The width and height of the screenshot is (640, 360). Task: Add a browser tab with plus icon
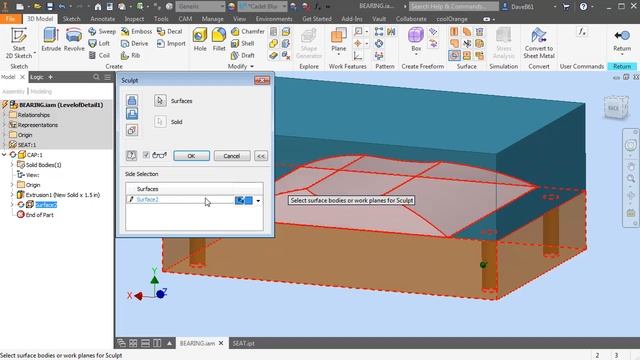50,77
